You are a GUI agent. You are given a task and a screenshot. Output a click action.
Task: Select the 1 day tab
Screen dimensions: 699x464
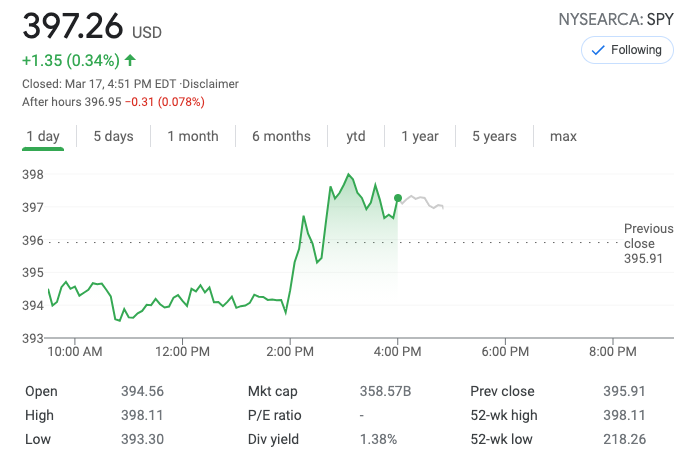[43, 136]
